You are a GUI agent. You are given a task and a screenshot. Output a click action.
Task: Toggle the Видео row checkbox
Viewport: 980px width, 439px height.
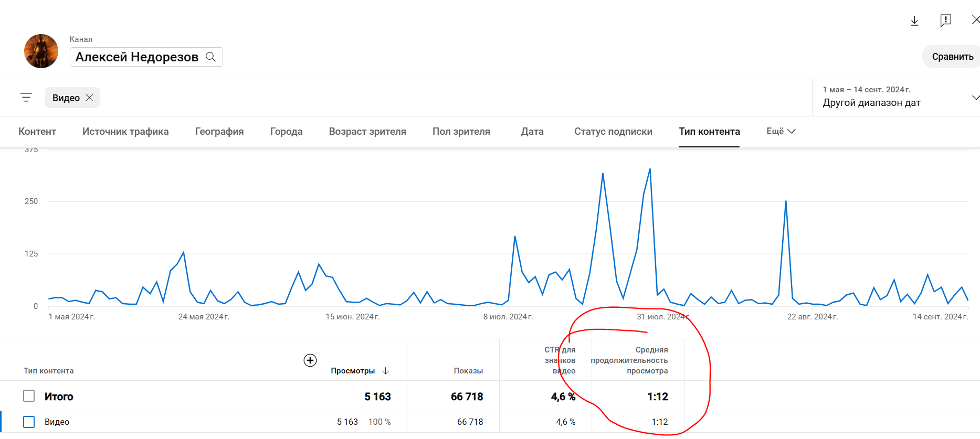(29, 422)
